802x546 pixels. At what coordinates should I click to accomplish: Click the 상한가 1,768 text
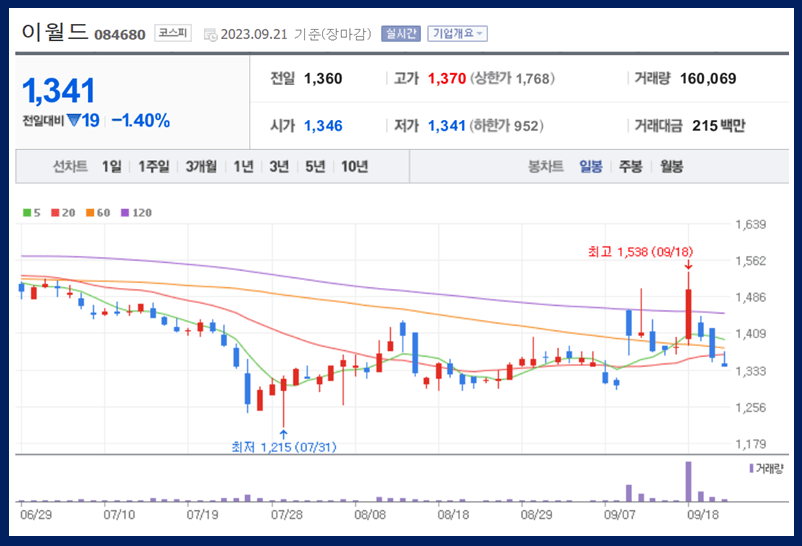pos(512,78)
